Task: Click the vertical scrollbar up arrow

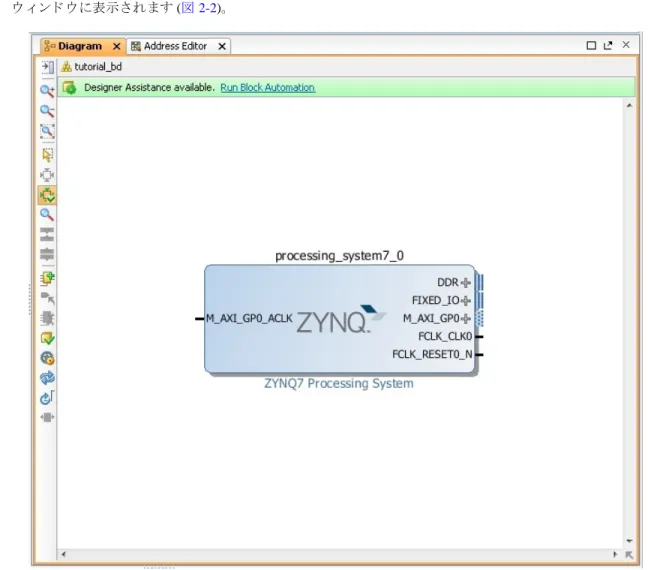Action: [x=629, y=106]
